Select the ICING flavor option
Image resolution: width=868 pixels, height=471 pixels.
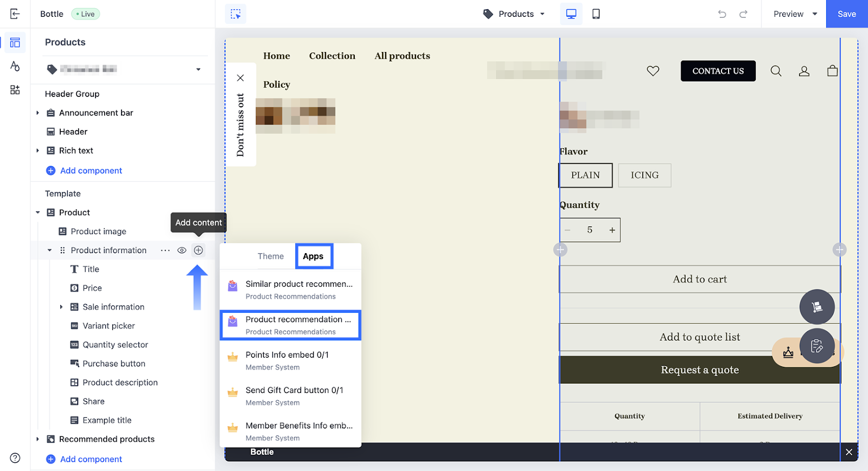pyautogui.click(x=644, y=176)
